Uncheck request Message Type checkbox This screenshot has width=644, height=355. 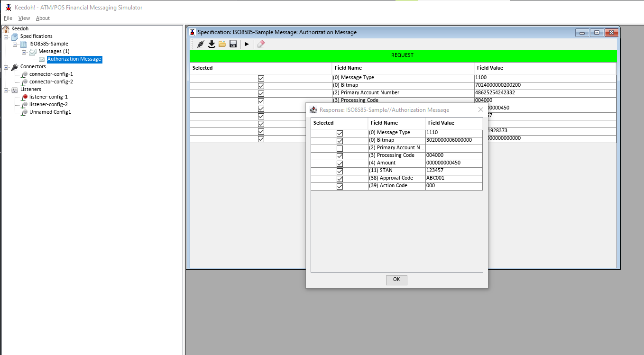[x=261, y=78]
